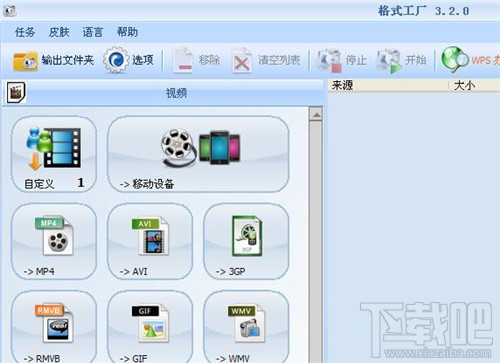
Task: Click the 停止 toolbar icon
Action: click(329, 61)
